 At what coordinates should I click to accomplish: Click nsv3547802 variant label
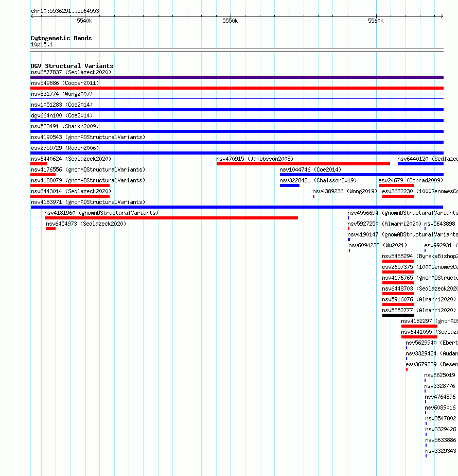pyautogui.click(x=441, y=418)
